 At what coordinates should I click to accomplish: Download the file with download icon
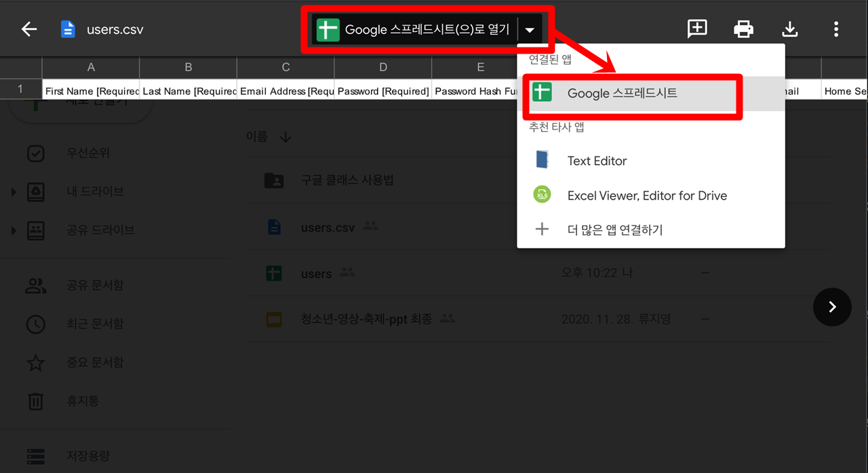click(790, 29)
